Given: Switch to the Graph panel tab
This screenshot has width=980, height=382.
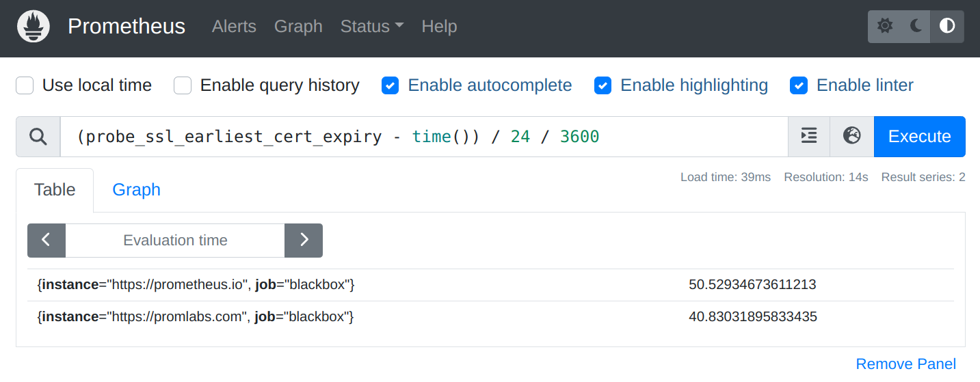Looking at the screenshot, I should click(x=136, y=190).
